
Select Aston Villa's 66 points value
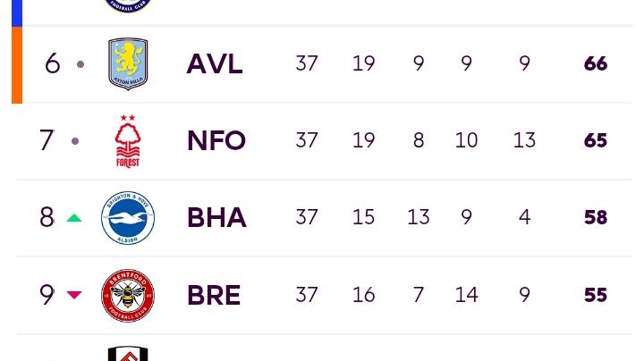click(x=596, y=64)
